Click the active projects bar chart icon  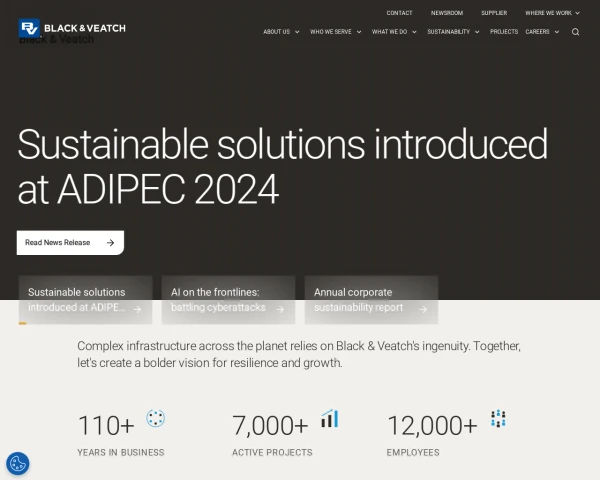pos(329,418)
